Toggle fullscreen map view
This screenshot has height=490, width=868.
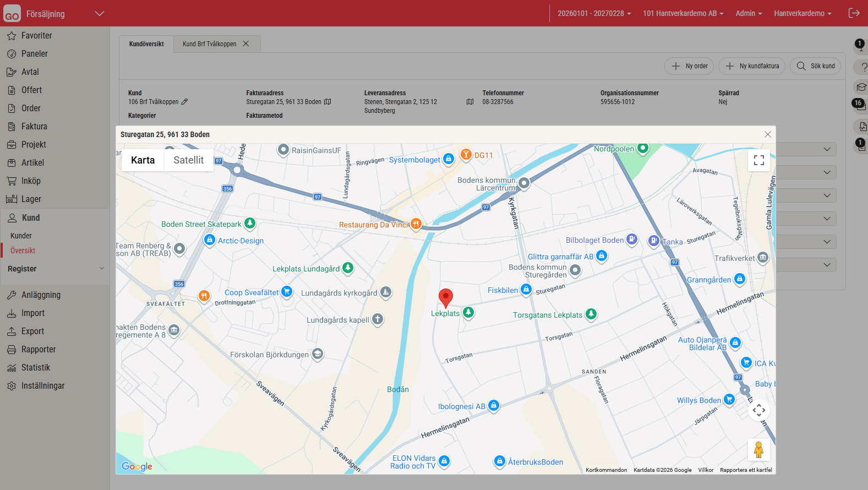pos(759,160)
